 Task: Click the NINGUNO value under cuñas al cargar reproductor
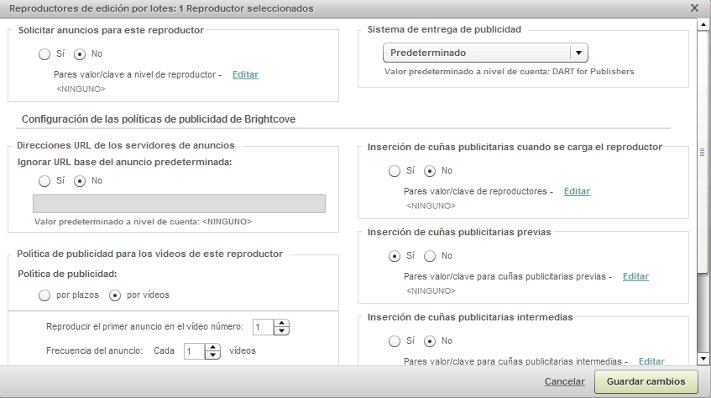pyautogui.click(x=431, y=206)
